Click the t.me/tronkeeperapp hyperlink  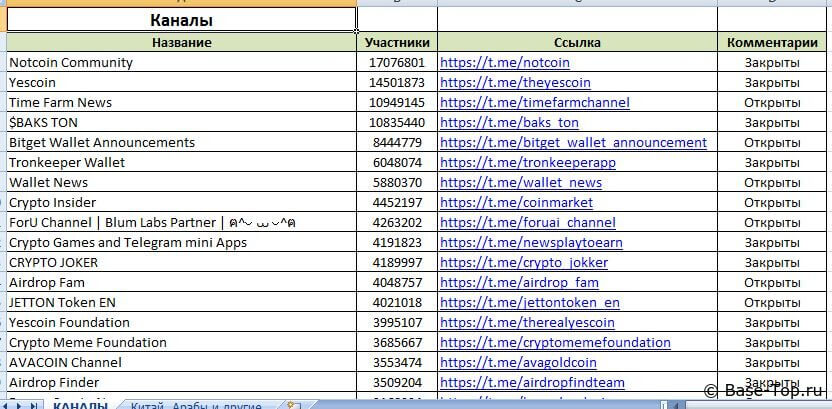(527, 162)
